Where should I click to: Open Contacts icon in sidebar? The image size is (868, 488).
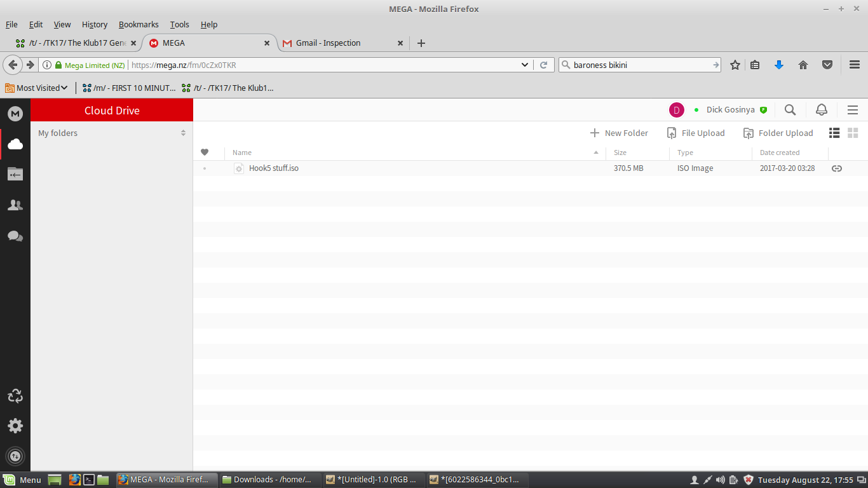click(x=15, y=205)
